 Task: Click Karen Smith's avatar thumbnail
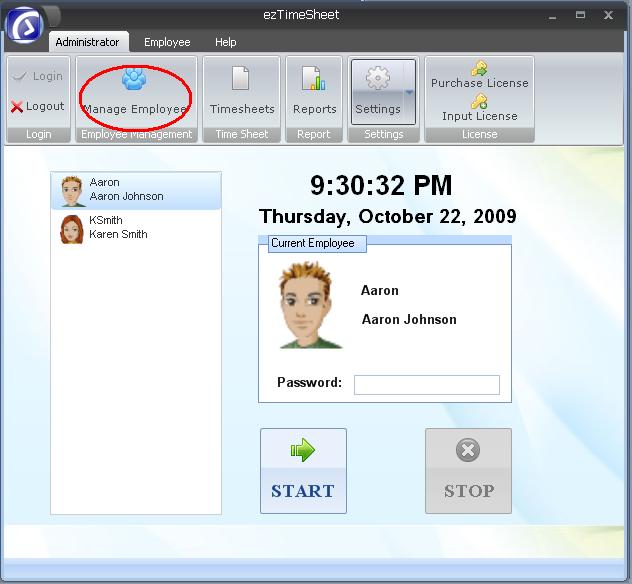click(x=72, y=229)
